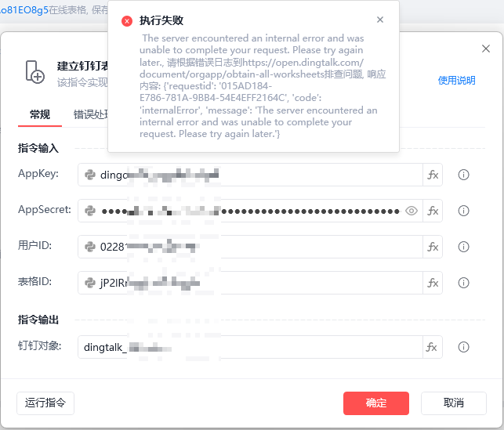Viewport: 504px width, 430px height.
Task: Switch to the 常规 tab
Action: [40, 114]
